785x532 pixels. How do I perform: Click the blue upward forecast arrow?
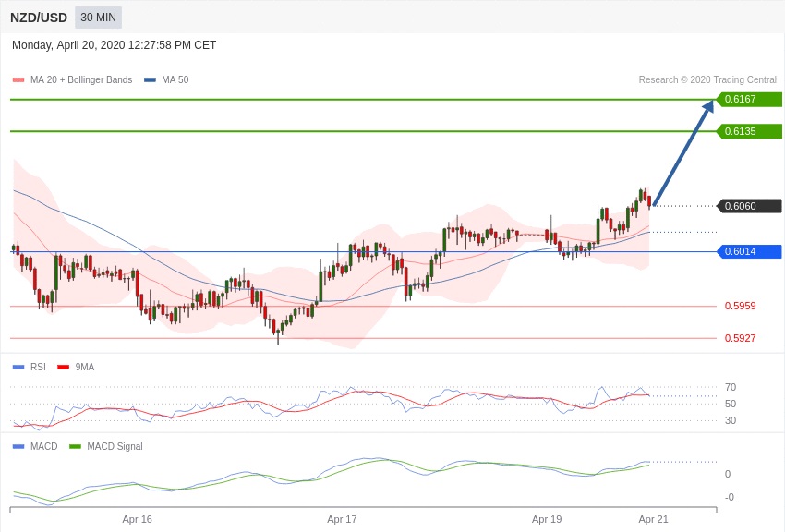pyautogui.click(x=683, y=152)
